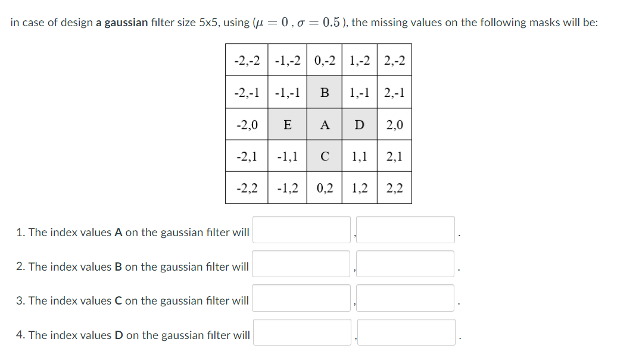Click the first answer input for question 2
The width and height of the screenshot is (639, 364).
point(301,263)
